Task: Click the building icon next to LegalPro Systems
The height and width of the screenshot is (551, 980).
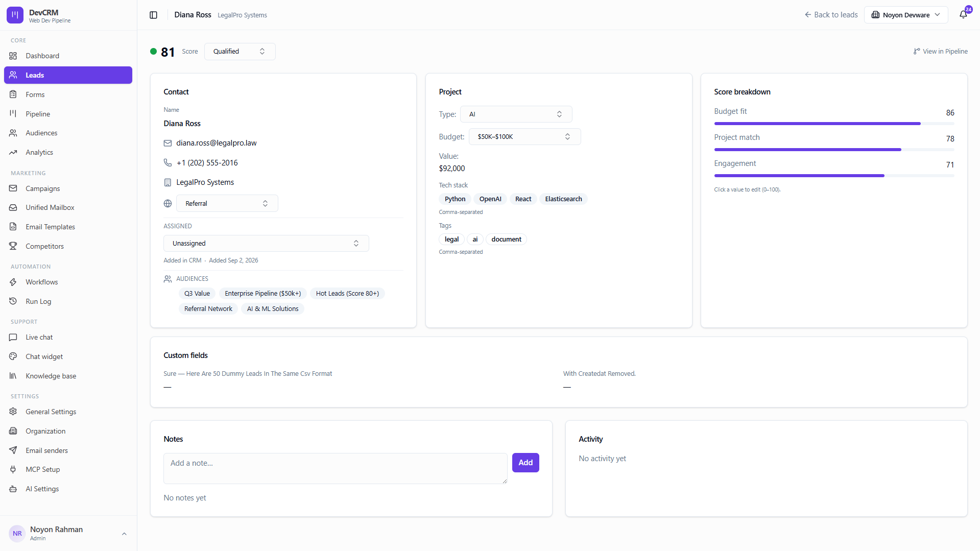Action: click(x=168, y=182)
